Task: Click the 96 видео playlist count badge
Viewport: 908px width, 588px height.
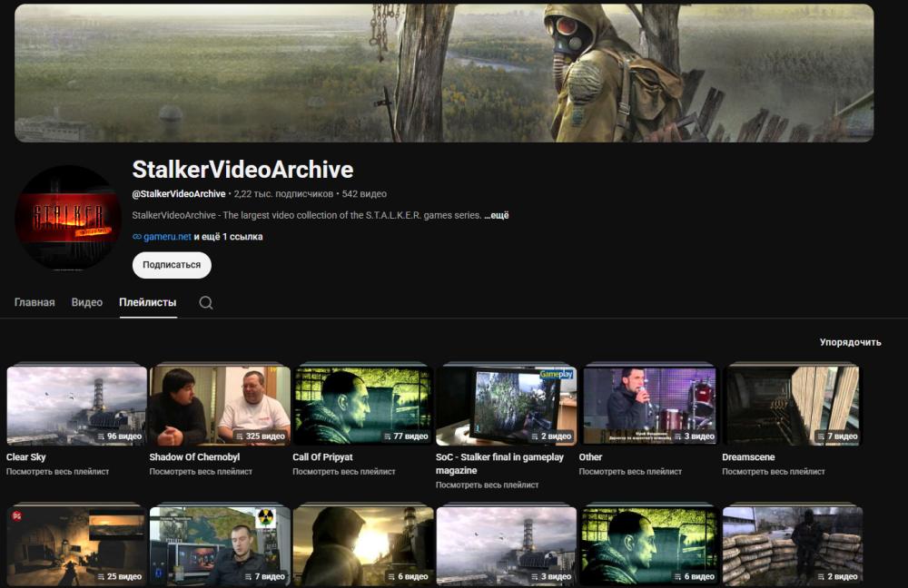Action: pyautogui.click(x=120, y=436)
